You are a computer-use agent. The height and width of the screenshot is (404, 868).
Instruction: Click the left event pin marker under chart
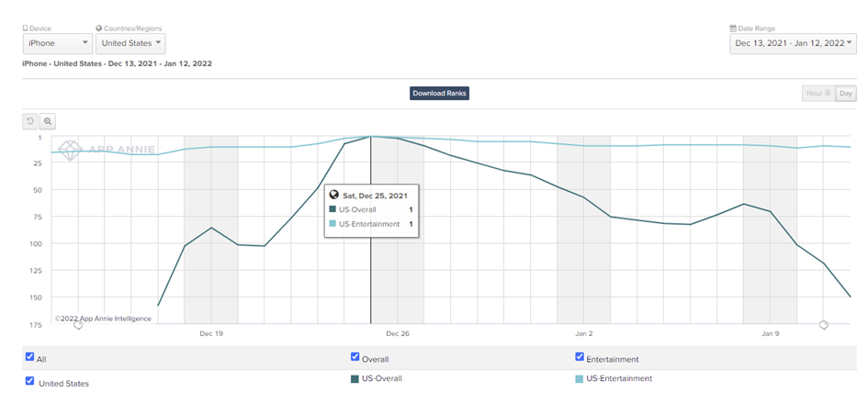[78, 325]
